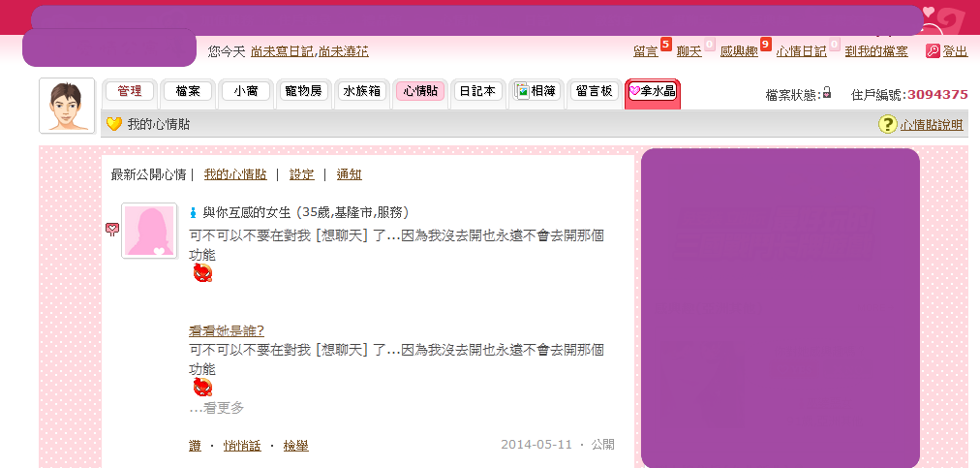980x468 pixels.
Task: Click the yellow heart icon beside 我的心情貼
Action: click(x=113, y=124)
